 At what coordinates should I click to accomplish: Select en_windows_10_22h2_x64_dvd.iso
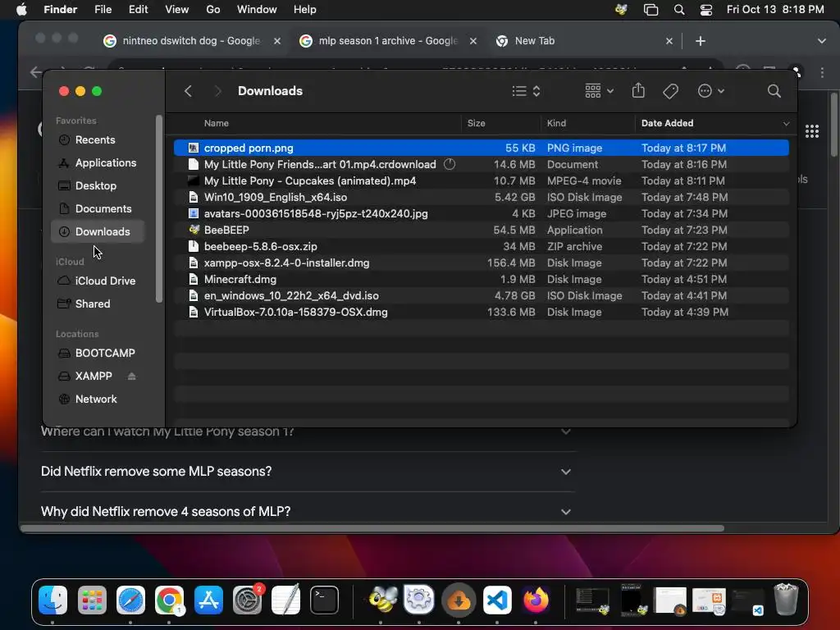click(481, 295)
